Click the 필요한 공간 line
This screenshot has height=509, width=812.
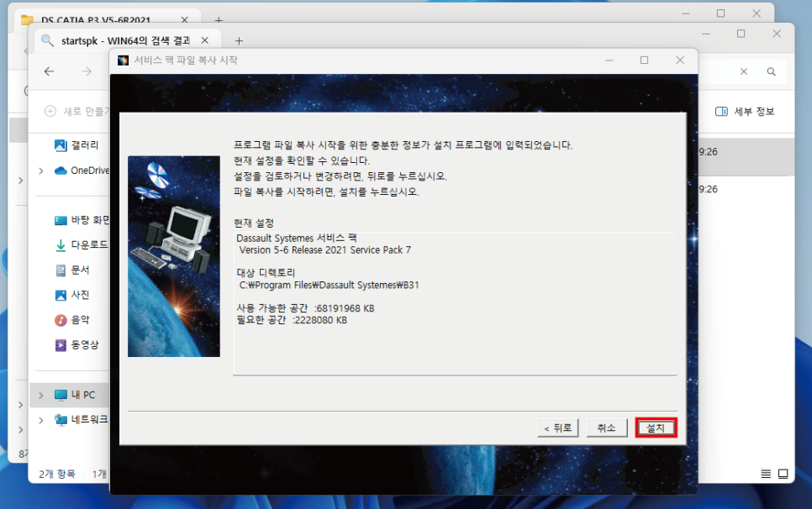click(292, 320)
